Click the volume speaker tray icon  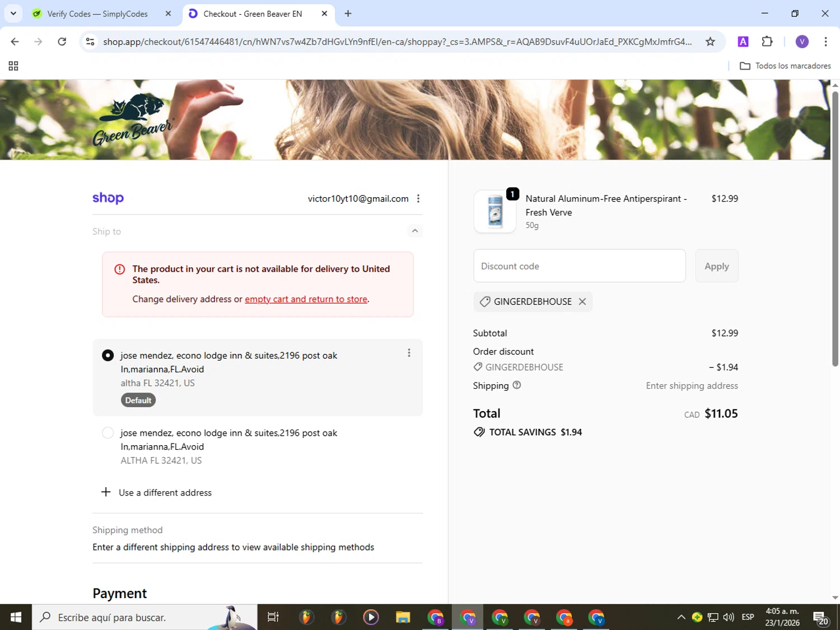coord(729,617)
